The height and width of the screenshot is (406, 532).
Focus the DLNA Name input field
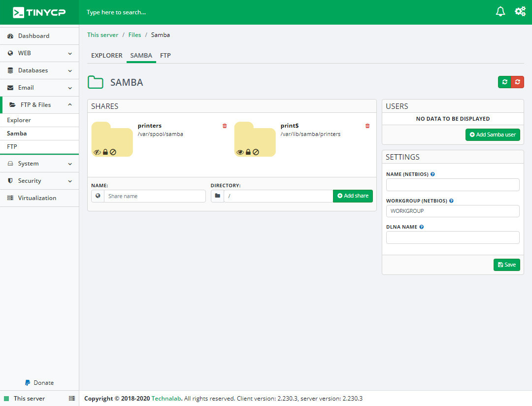[x=453, y=237]
